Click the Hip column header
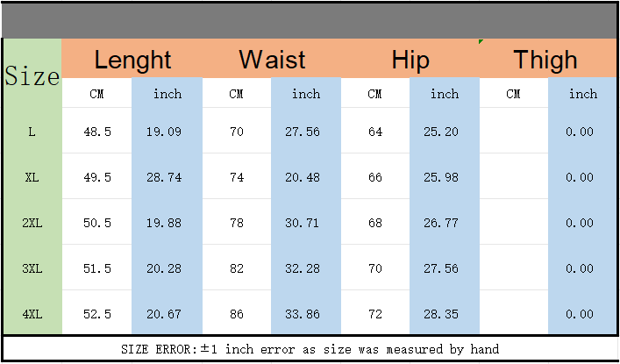 [x=410, y=60]
